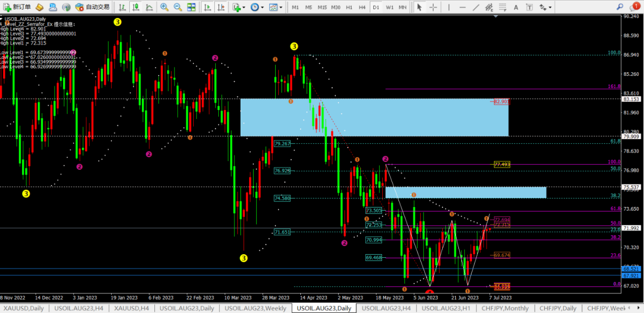Select the text label tool
Image resolution: width=644 pixels, height=313 pixels.
click(x=529, y=7)
